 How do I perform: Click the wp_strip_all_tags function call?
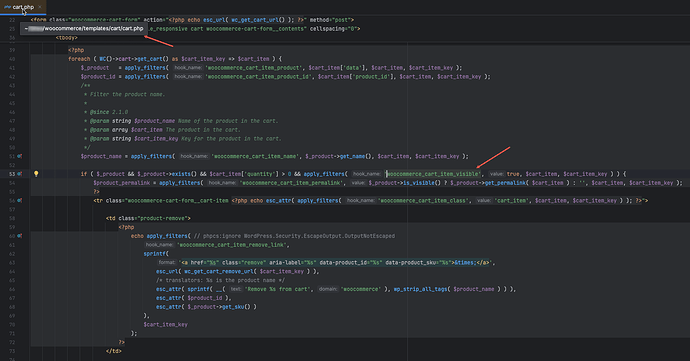422,289
